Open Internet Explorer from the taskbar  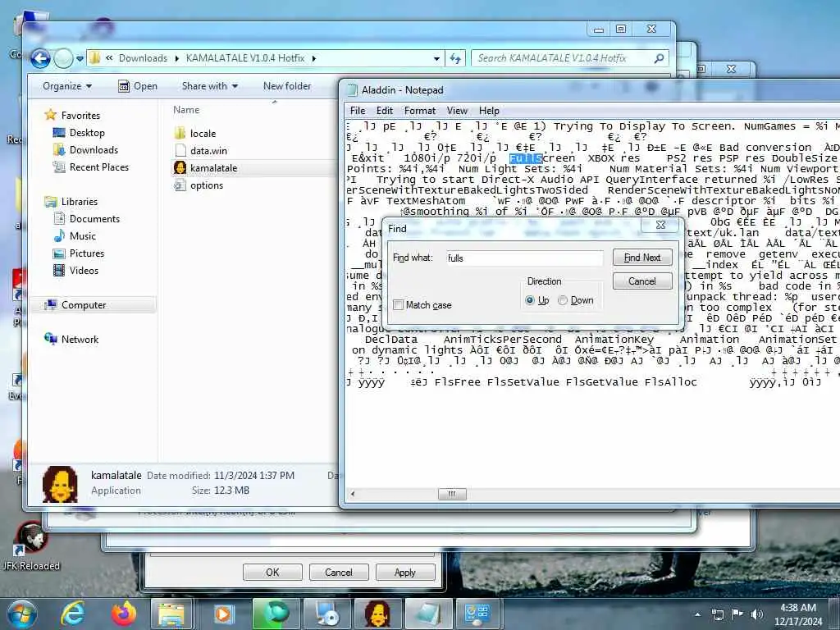click(73, 614)
